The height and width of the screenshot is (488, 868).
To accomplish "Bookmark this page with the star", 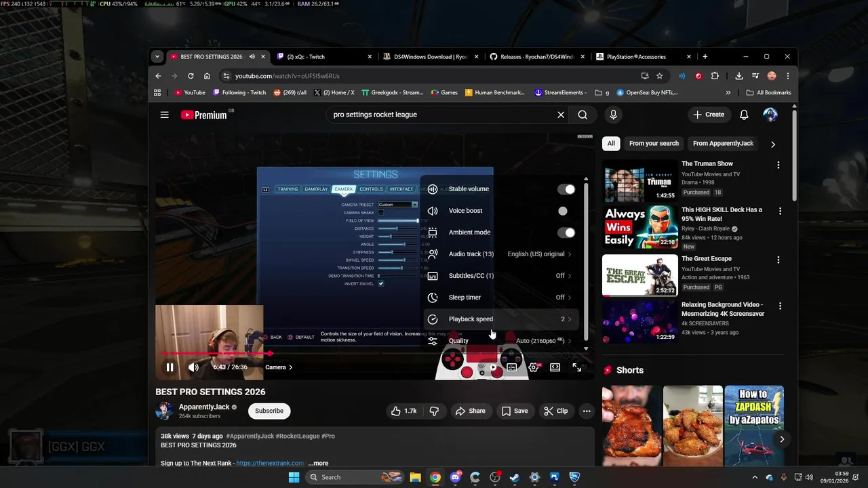I will (x=659, y=76).
